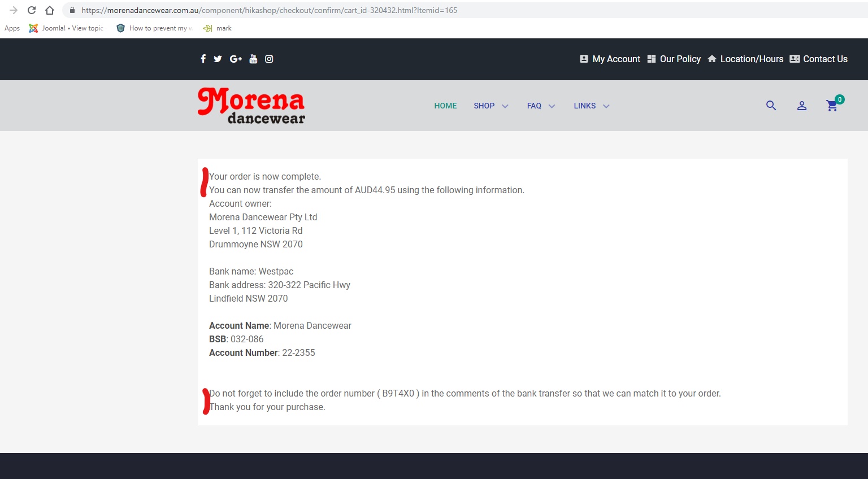868x479 pixels.
Task: Go to the HOME menu item
Action: 445,106
